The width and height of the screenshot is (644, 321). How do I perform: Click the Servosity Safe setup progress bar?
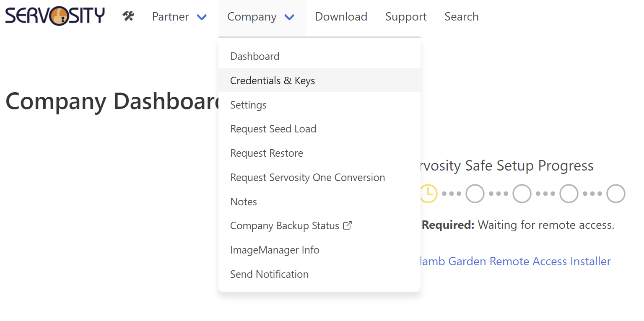(522, 193)
